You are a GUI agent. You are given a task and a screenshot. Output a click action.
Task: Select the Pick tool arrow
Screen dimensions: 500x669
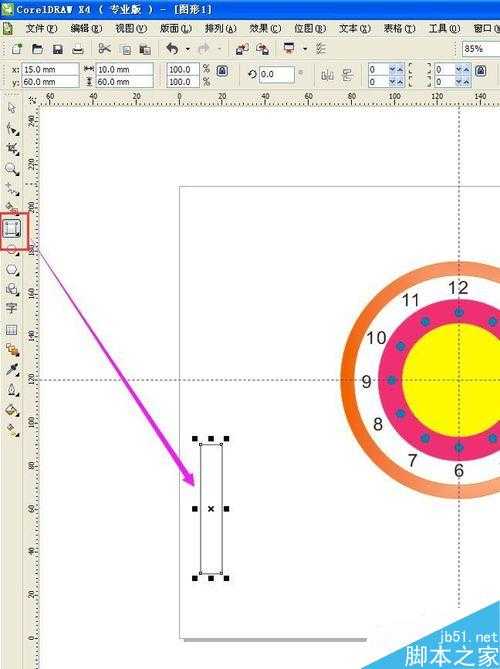tap(12, 108)
